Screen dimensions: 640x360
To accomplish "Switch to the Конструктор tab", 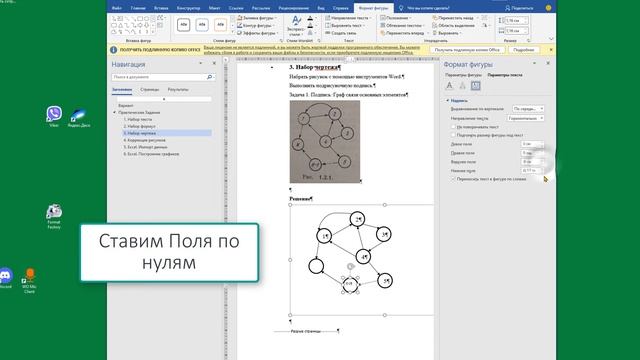I will (188, 8).
